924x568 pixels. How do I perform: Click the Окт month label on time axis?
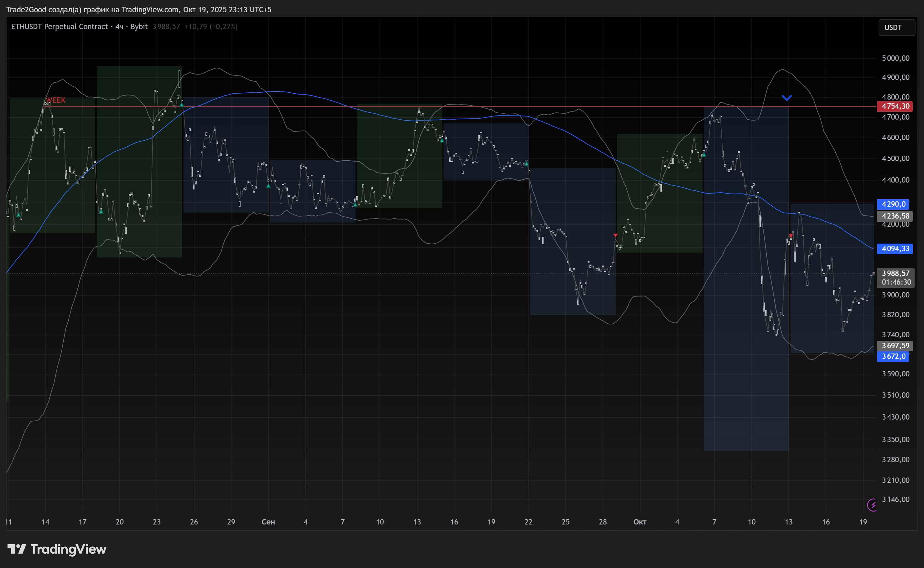(640, 522)
